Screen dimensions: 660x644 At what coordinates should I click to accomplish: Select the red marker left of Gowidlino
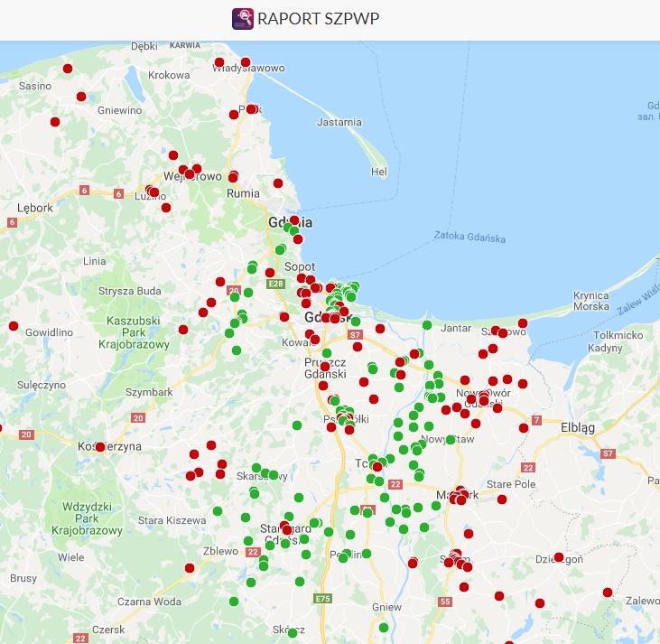click(14, 326)
